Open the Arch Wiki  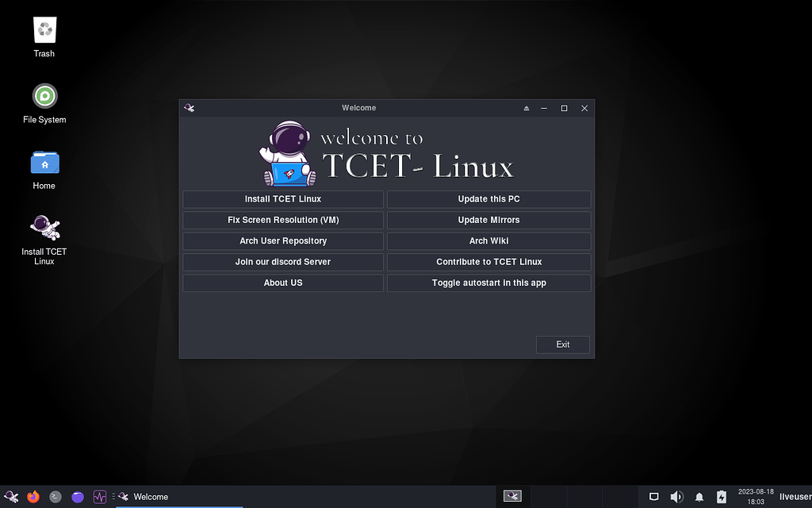(x=488, y=241)
